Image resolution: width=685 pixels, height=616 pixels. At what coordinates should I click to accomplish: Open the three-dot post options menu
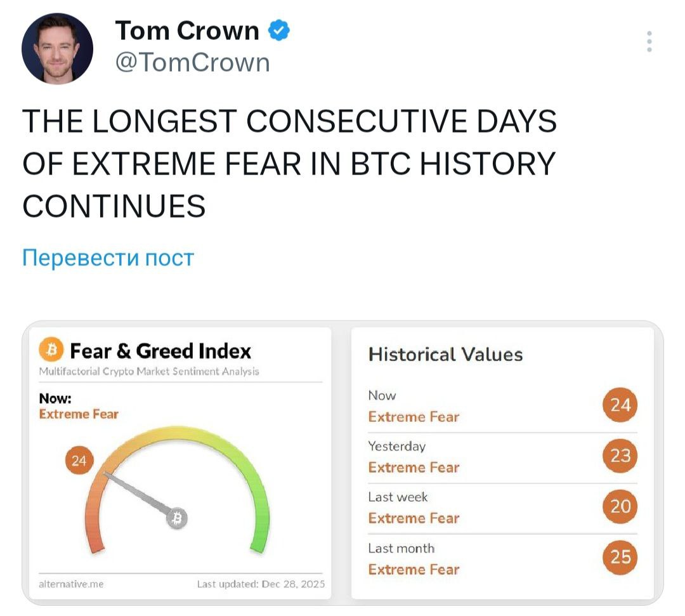click(649, 41)
